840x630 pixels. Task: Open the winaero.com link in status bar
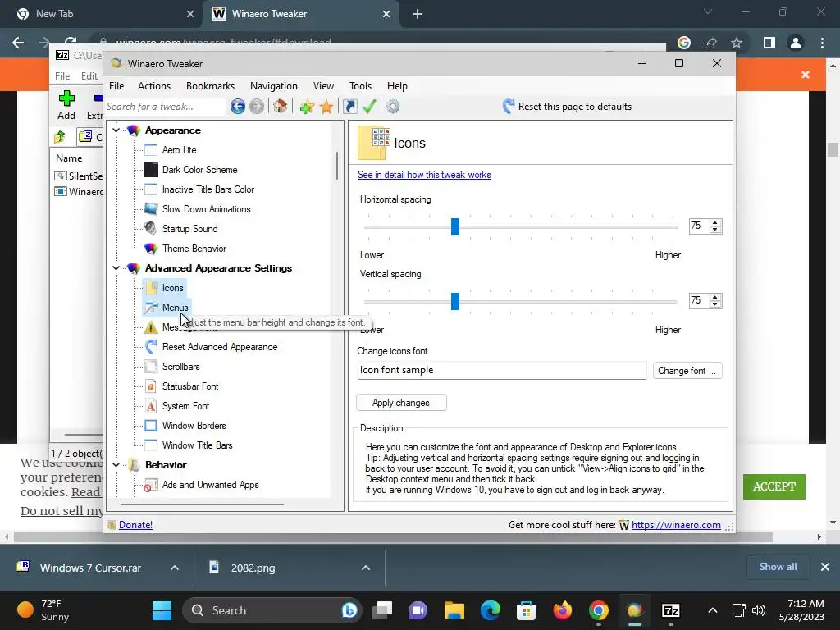pos(676,525)
